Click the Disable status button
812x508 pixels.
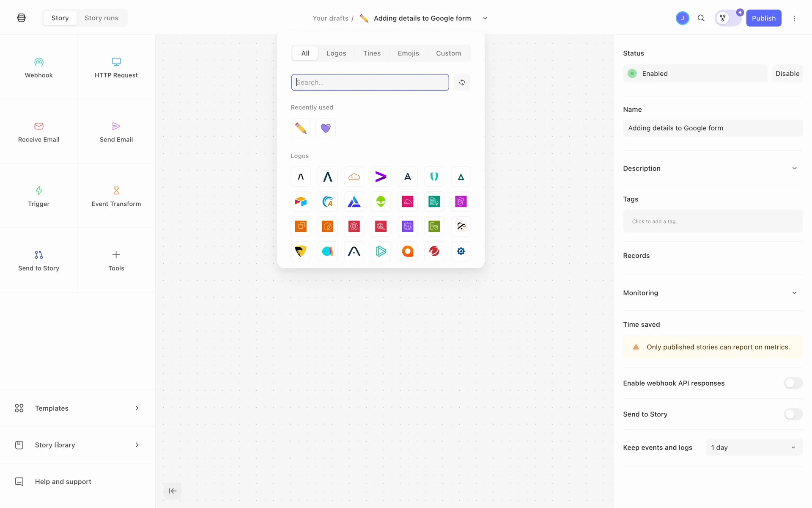click(787, 74)
